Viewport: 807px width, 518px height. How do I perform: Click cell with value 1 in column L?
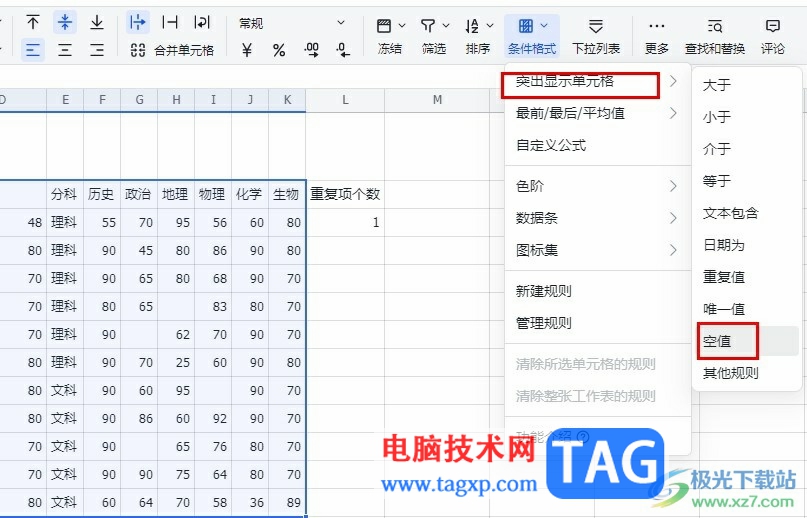[345, 222]
